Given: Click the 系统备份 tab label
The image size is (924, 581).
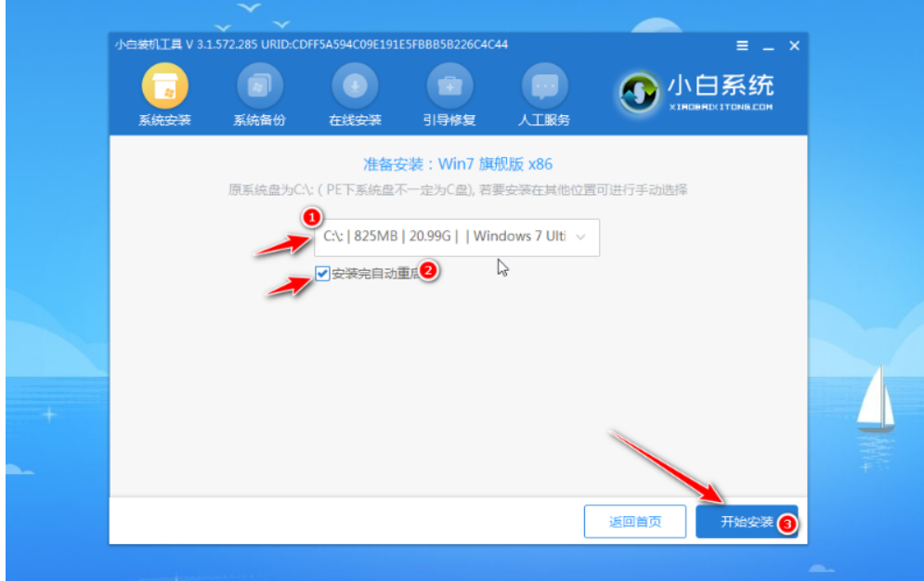Looking at the screenshot, I should (x=259, y=120).
